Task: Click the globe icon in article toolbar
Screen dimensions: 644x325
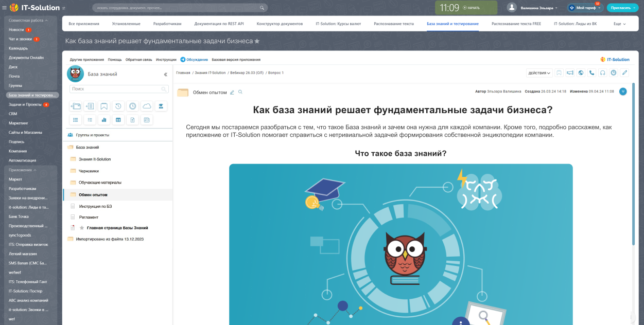Action: (581, 73)
